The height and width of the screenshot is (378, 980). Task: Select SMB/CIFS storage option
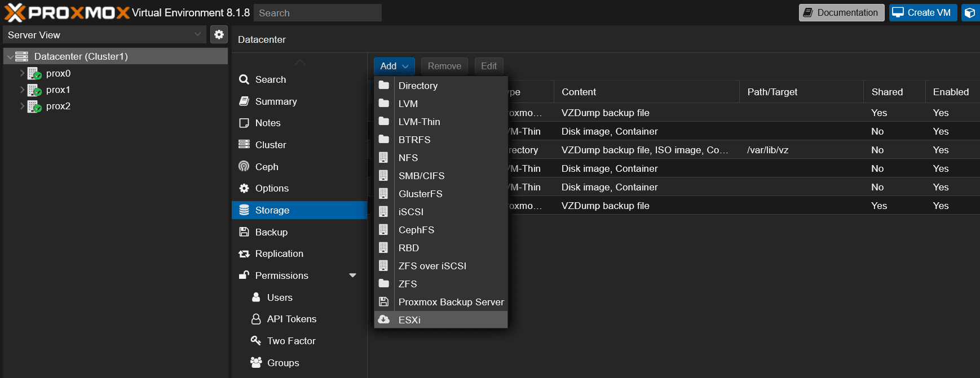point(441,176)
